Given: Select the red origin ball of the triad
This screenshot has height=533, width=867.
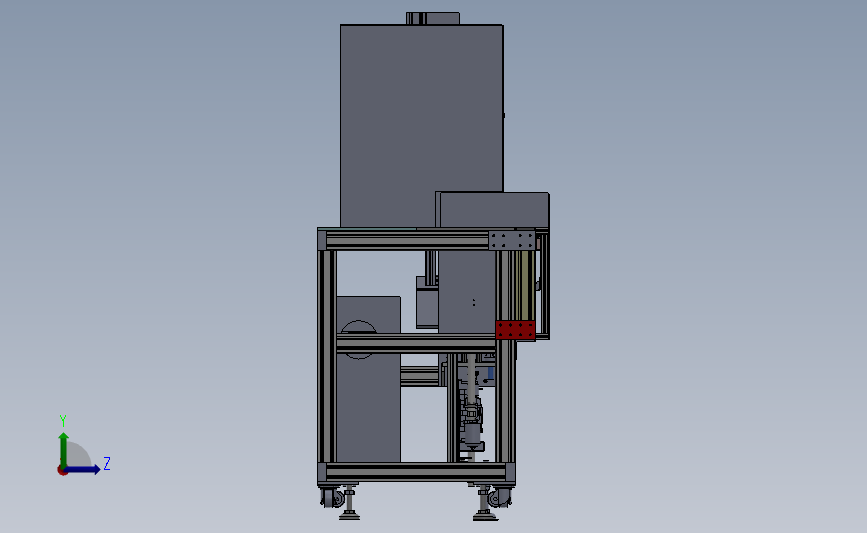Looking at the screenshot, I should [x=62, y=471].
